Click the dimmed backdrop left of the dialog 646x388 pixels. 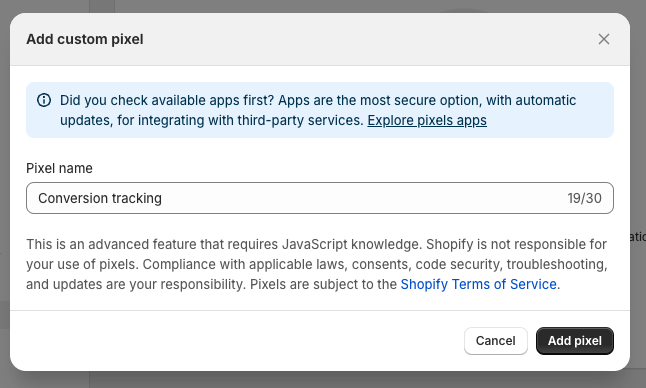pyautogui.click(x=5, y=194)
